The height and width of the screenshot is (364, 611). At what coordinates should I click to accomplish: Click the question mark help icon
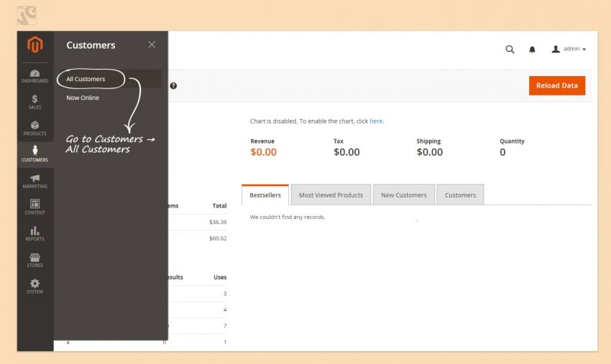(x=173, y=85)
